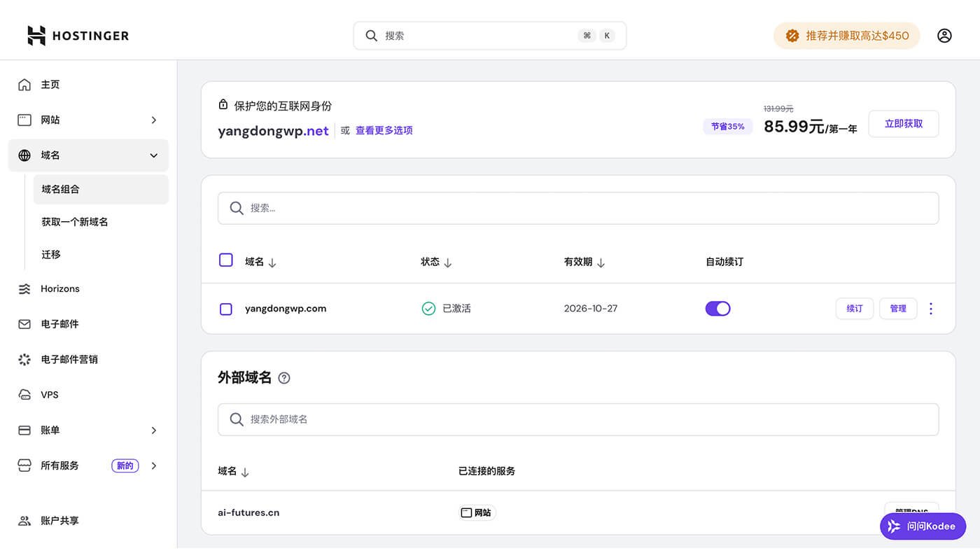Open 电子邮件 email from the sidebar
Viewport: 980px width, 560px height.
[x=24, y=323]
